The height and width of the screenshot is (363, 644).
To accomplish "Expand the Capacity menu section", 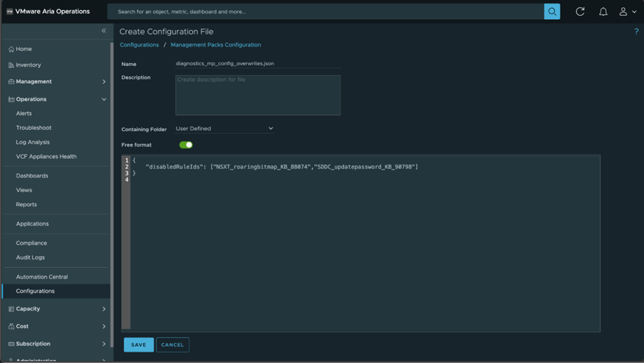I will tap(104, 309).
